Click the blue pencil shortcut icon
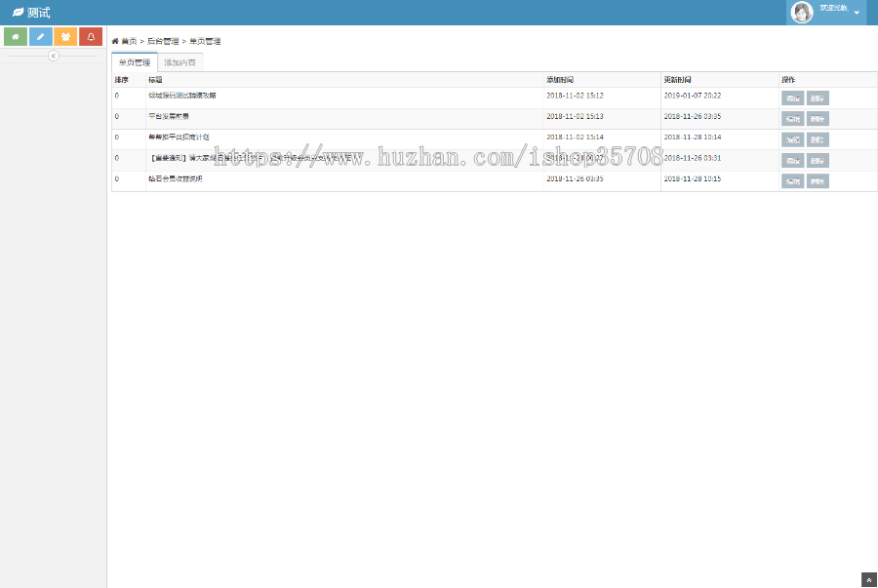Viewport: 878px width, 588px height. [41, 37]
